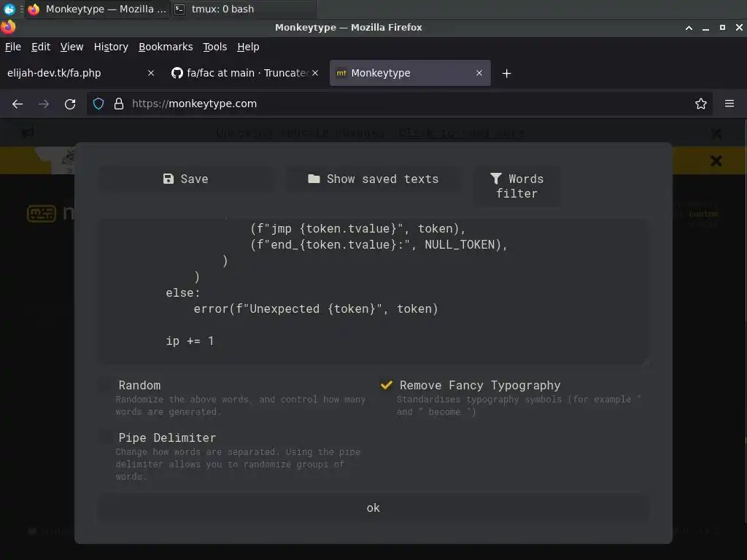Dismiss the top announcement banner
This screenshot has height=560, width=747.
[716, 133]
